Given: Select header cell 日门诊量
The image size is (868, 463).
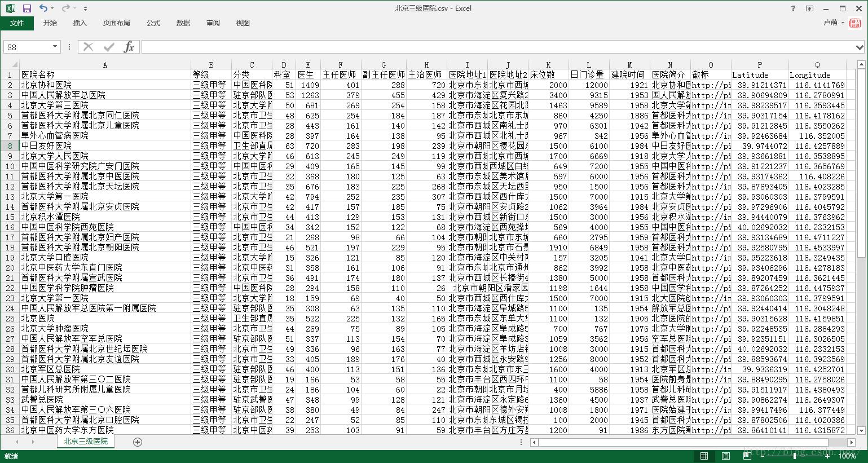Looking at the screenshot, I should (589, 74).
